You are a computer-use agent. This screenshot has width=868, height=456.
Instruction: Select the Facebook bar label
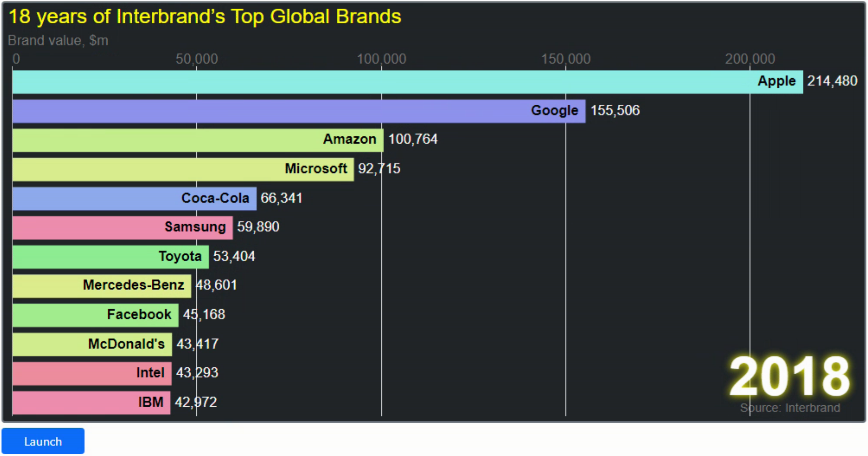pyautogui.click(x=139, y=314)
